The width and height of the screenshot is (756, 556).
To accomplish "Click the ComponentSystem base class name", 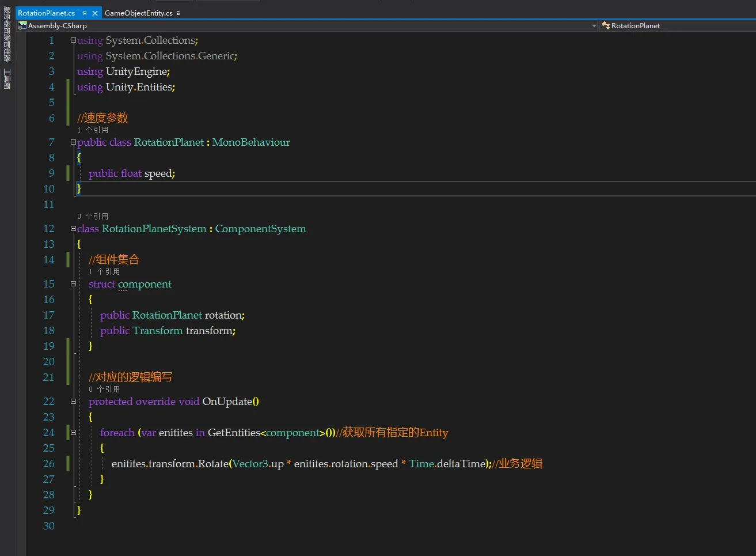I will click(260, 229).
